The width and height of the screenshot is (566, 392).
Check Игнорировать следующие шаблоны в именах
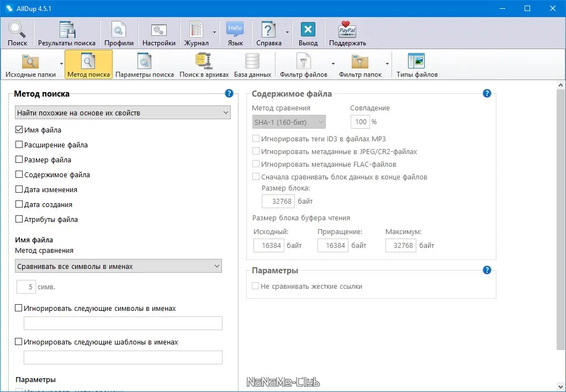(x=18, y=341)
